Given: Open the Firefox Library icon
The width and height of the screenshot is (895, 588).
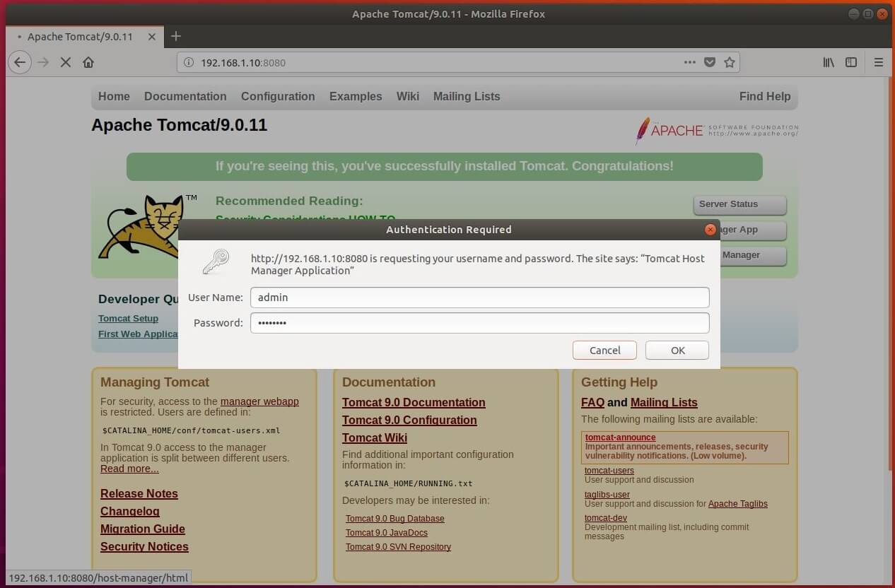Looking at the screenshot, I should point(829,62).
